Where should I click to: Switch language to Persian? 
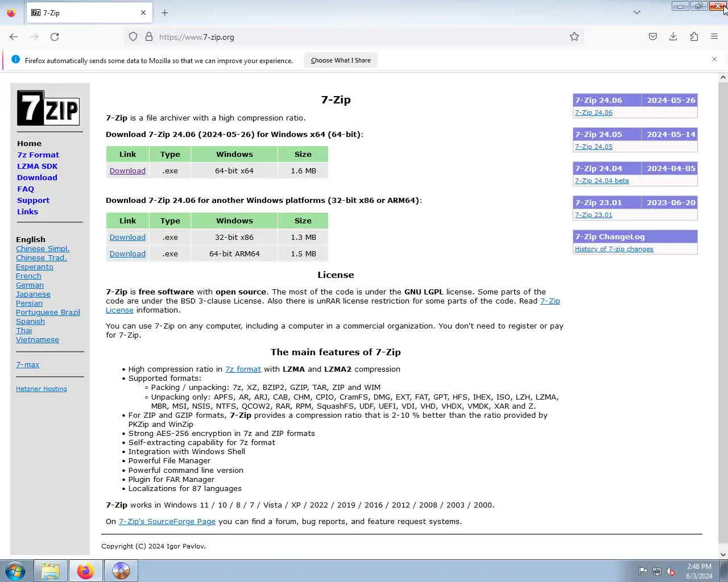click(x=29, y=304)
